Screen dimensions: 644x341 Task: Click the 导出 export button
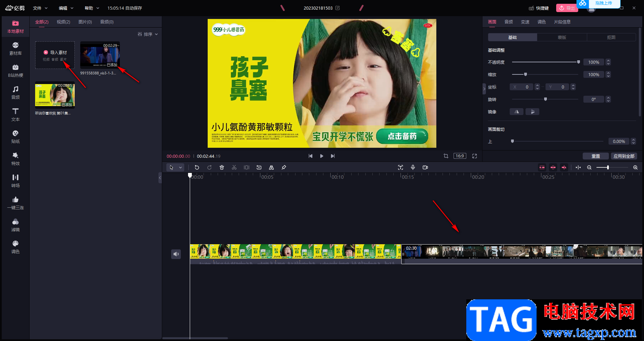point(567,8)
